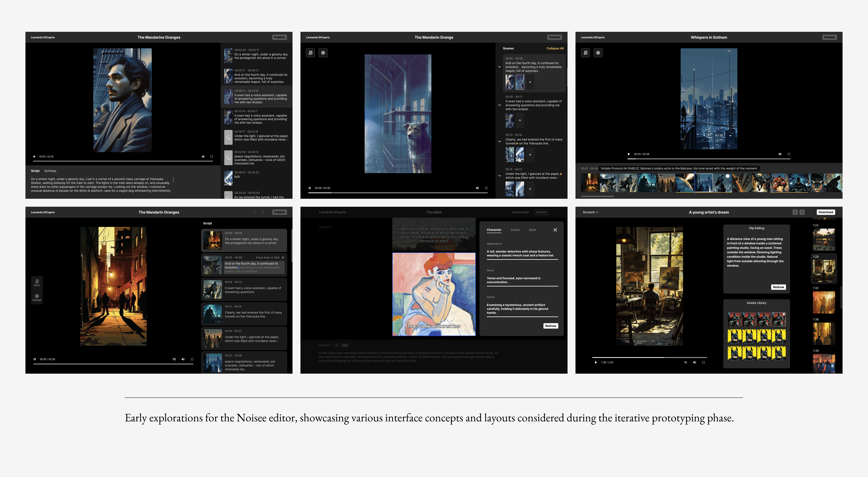Dismiss the Press Enter to Split hint

point(283,258)
